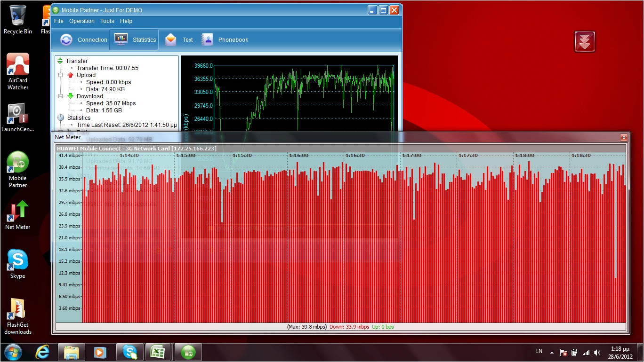Viewport: 644px width, 362px height.
Task: Open the Connection tab in Mobile Partner
Action: tap(84, 40)
